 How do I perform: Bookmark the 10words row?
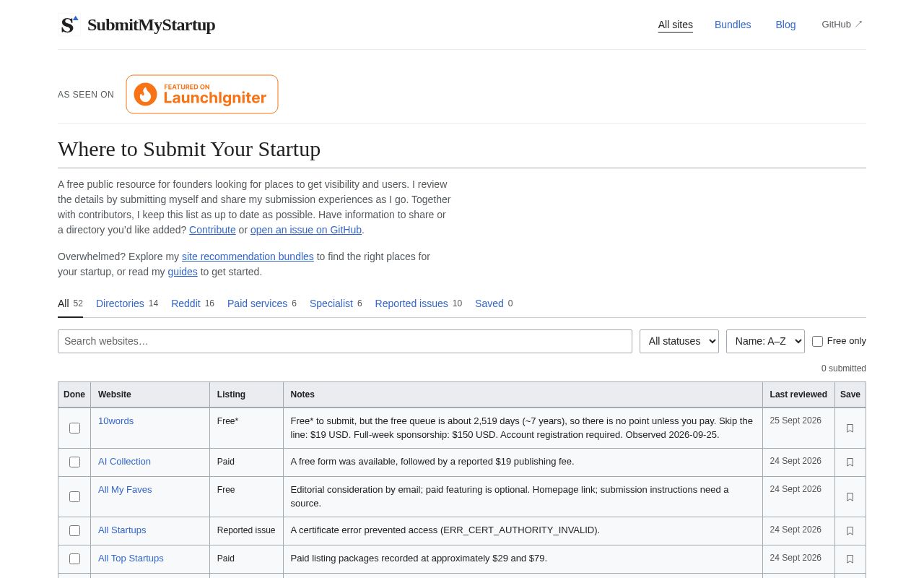coord(850,428)
